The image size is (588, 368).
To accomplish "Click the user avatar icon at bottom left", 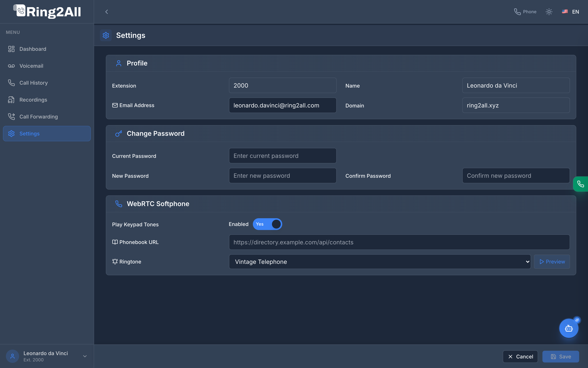I will click(x=13, y=356).
